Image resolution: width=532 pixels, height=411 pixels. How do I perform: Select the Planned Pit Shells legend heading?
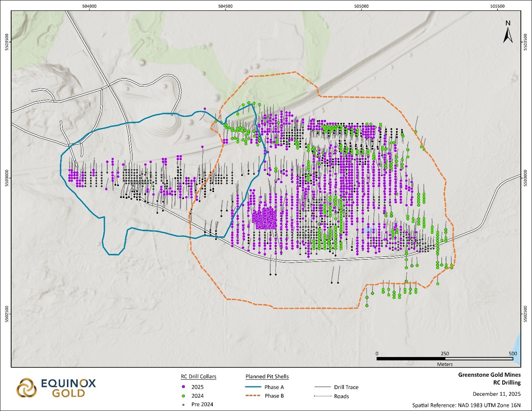267,376
